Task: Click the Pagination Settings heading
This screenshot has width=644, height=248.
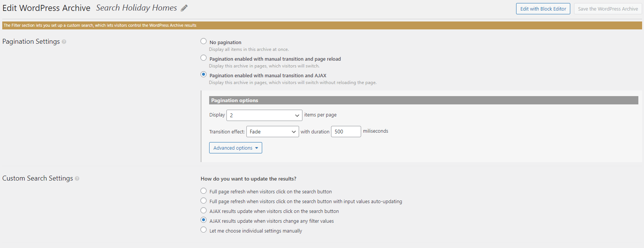Action: 31,41
